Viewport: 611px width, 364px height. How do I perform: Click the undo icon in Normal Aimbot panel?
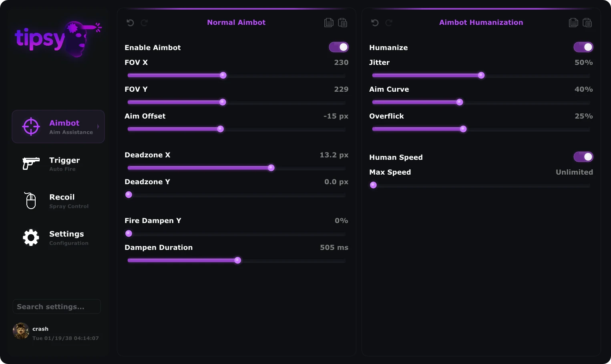(x=130, y=23)
